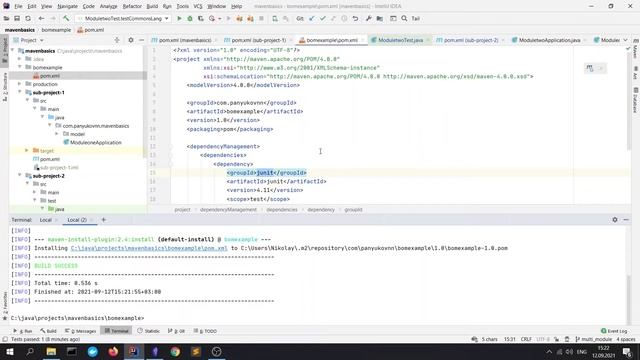Hide the Terminal panel
The width and height of the screenshot is (640, 360).
[626, 220]
